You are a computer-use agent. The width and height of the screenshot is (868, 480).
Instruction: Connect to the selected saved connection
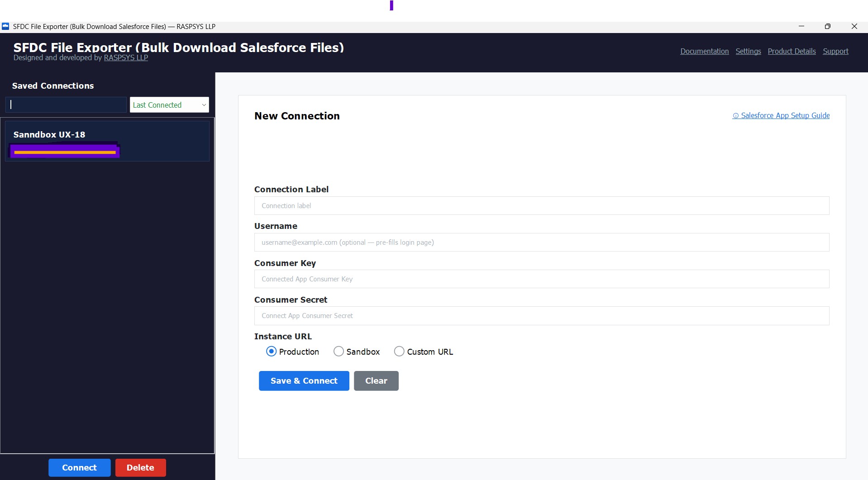[x=79, y=467]
